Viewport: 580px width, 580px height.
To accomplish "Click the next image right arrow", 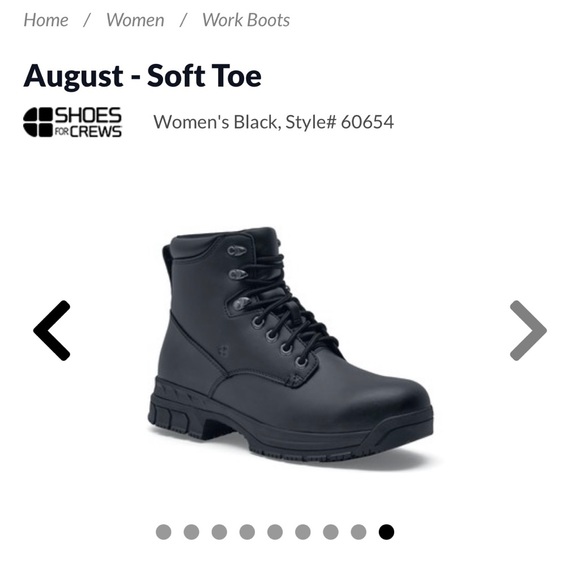I will 528,330.
